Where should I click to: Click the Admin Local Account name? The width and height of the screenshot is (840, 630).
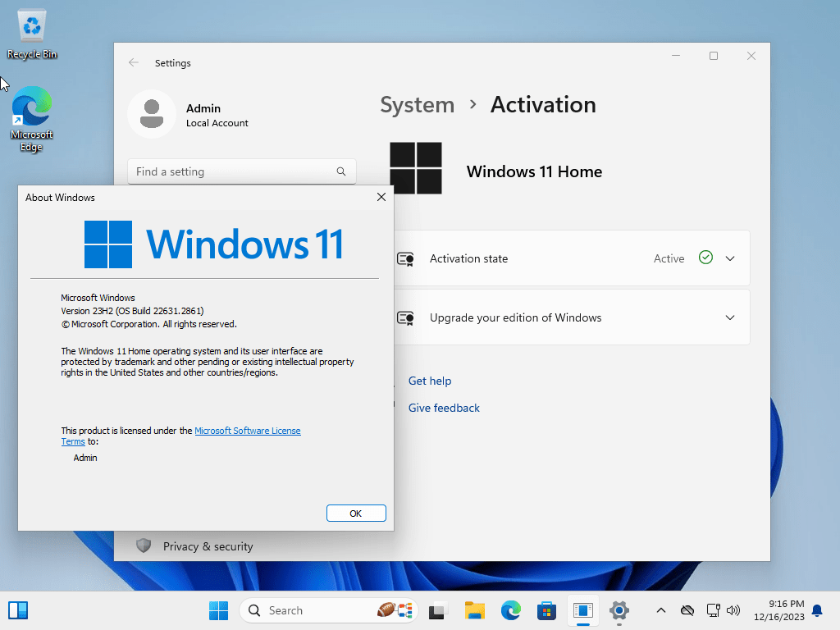[217, 115]
